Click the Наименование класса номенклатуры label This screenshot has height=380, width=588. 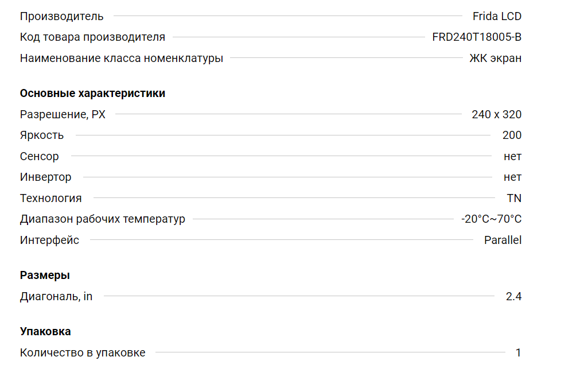pyautogui.click(x=121, y=58)
